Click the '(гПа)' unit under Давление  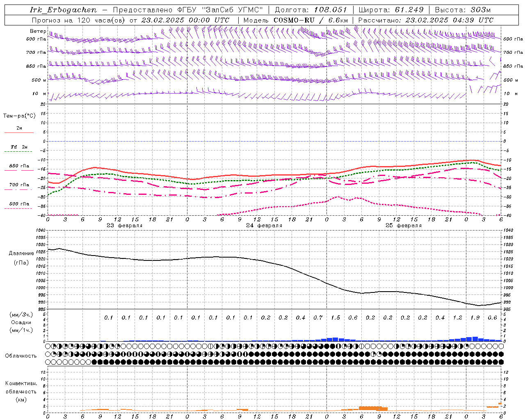21,262
